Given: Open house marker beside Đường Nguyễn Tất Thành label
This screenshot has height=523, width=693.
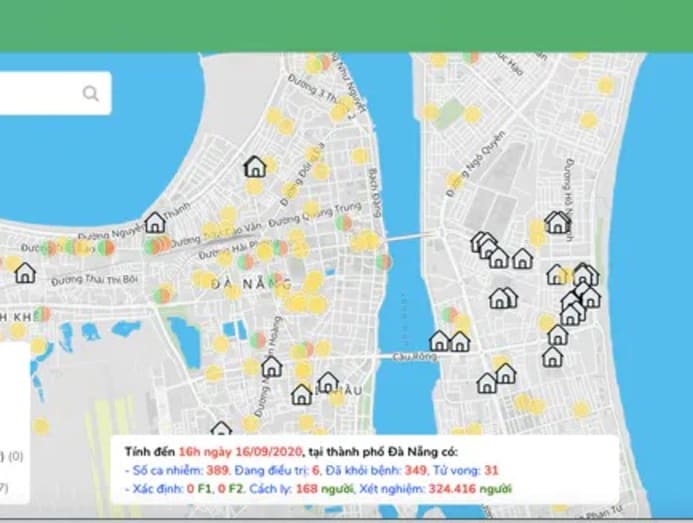Looking at the screenshot, I should click(x=154, y=222).
